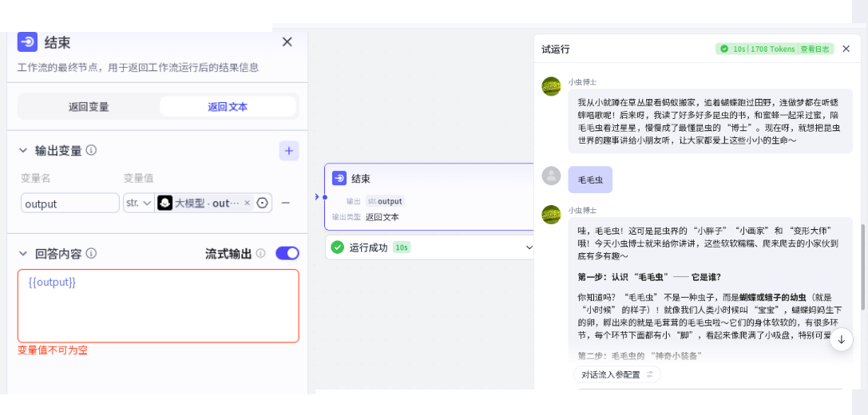868x415 pixels.
Task: Collapse the 输出变量 section
Action: tap(23, 151)
